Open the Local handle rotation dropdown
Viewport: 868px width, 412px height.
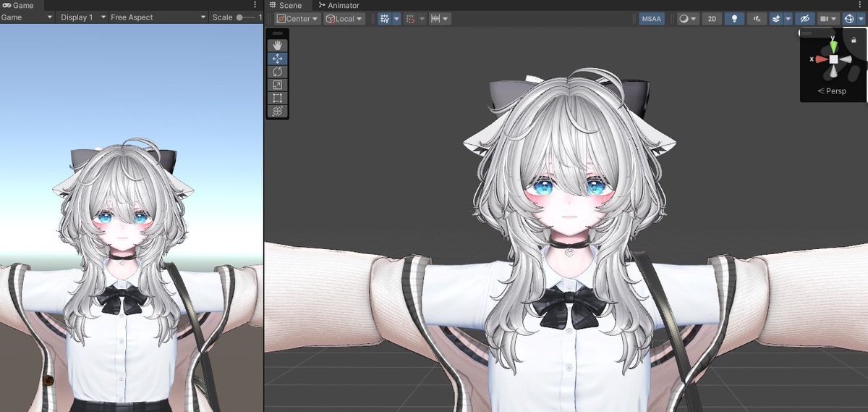(x=344, y=19)
